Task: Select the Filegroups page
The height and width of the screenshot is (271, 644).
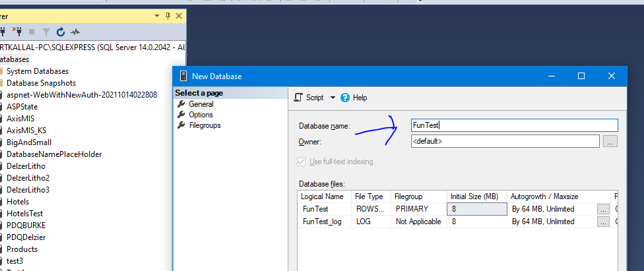Action: [205, 126]
